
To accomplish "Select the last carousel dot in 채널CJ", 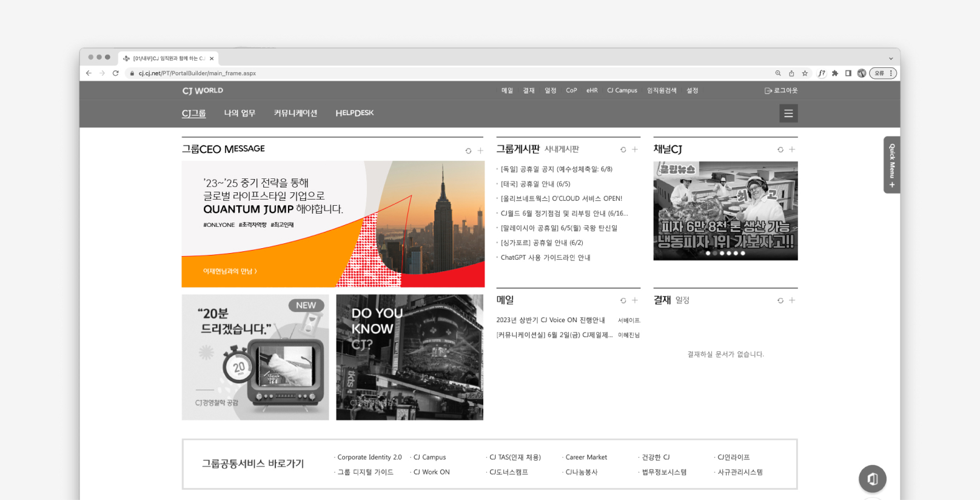I will click(x=743, y=253).
